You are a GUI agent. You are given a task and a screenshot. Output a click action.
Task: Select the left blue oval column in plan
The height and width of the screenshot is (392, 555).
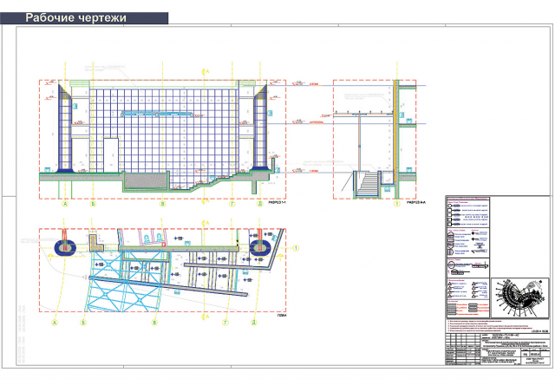coord(65,247)
